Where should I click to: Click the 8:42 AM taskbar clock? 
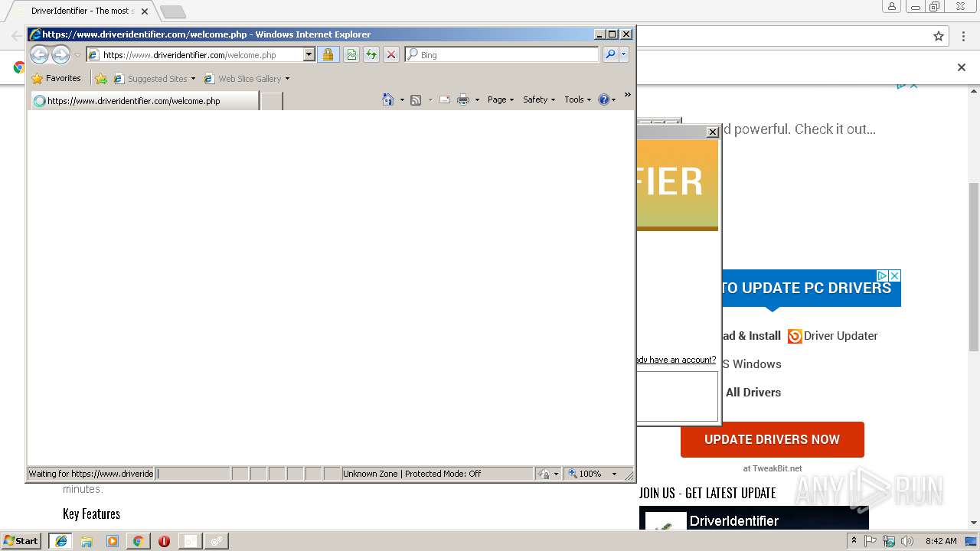point(941,541)
